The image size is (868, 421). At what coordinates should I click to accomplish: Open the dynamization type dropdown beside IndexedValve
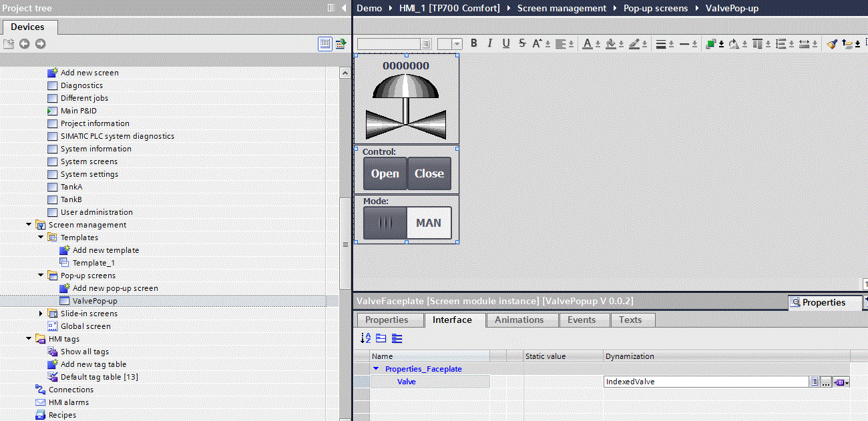coord(841,382)
